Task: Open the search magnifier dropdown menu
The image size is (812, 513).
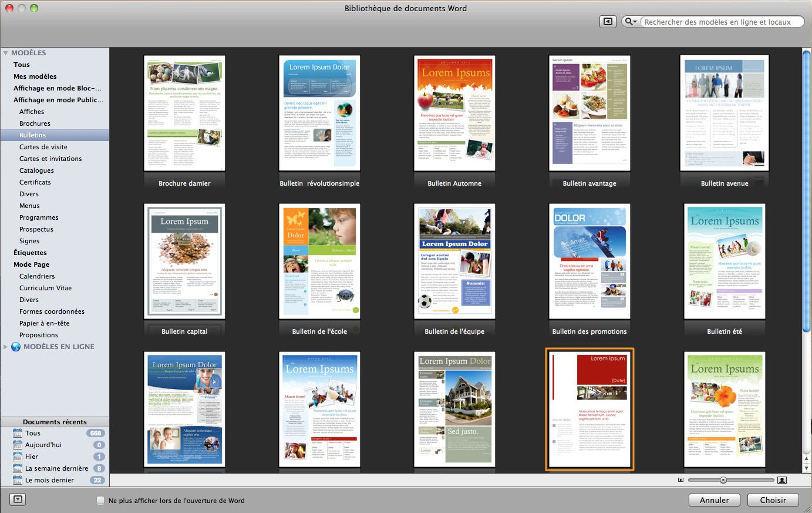Action: (631, 22)
